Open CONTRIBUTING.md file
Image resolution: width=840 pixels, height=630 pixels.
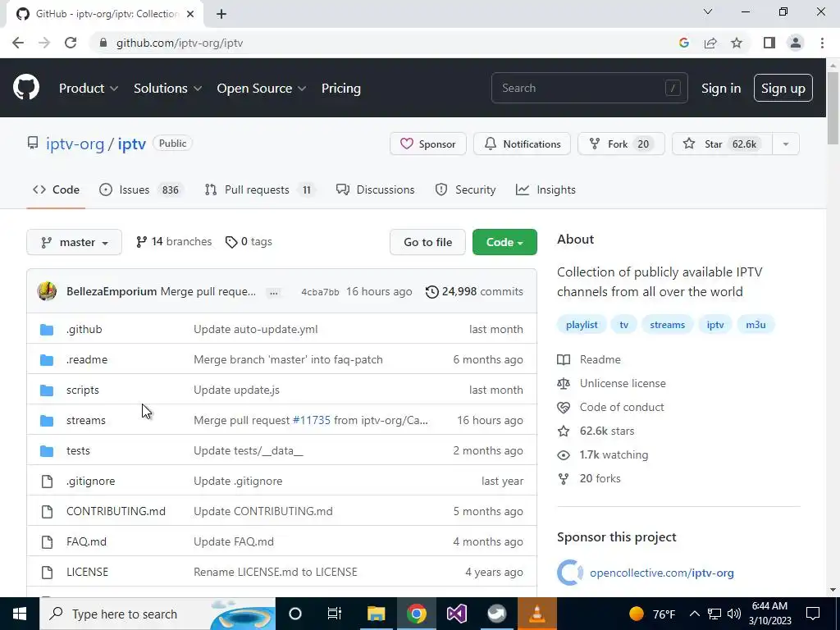point(116,511)
